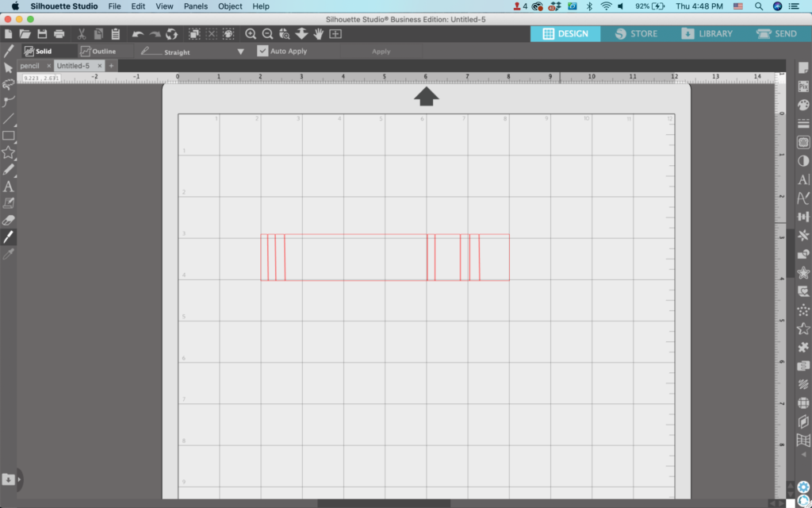Create a new document with the New icon
The height and width of the screenshot is (508, 812).
tap(8, 34)
